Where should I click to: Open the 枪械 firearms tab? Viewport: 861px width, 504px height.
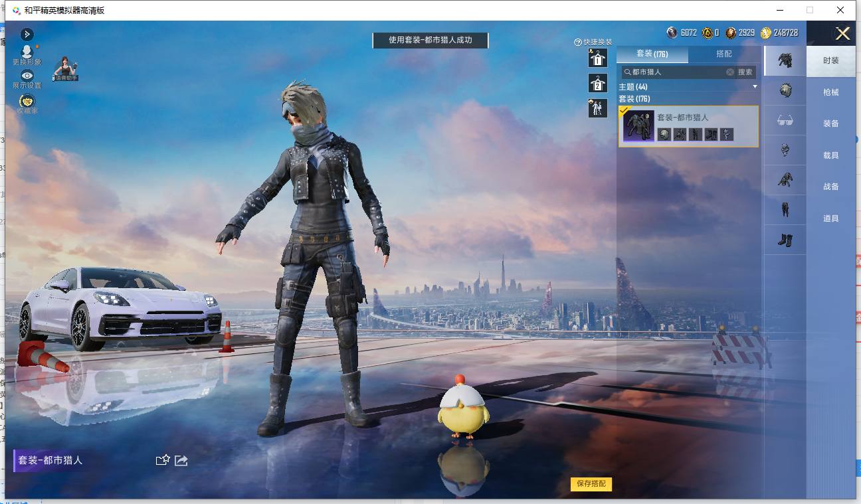point(831,92)
